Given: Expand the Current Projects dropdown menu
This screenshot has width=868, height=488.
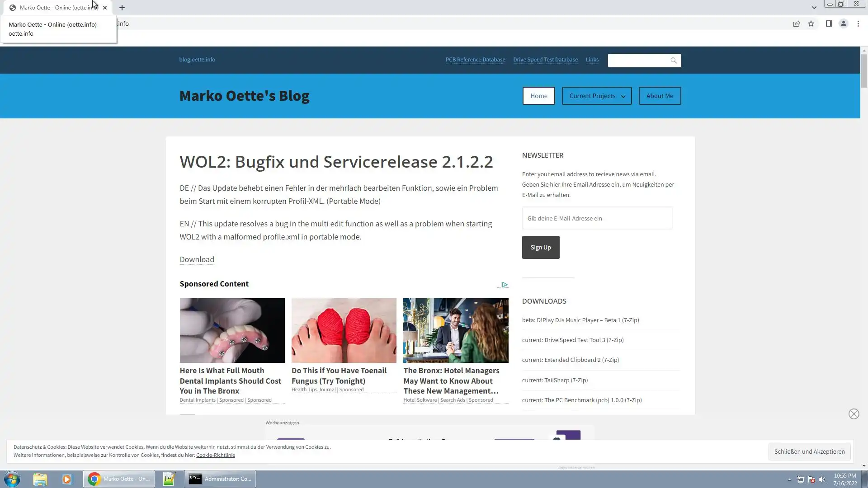Looking at the screenshot, I should point(597,96).
